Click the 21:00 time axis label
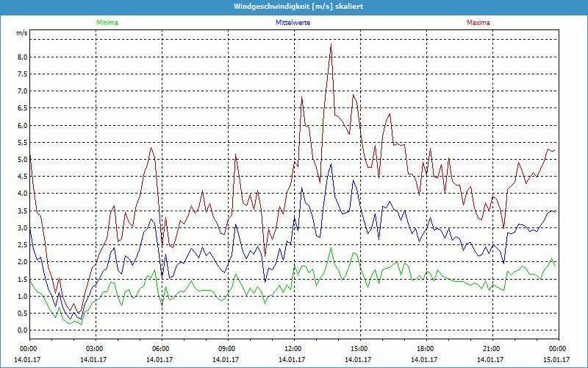 tap(490, 349)
